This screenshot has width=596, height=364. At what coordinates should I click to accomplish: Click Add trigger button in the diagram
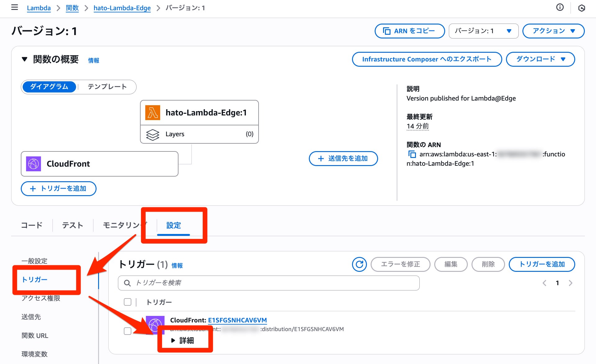[59, 189]
